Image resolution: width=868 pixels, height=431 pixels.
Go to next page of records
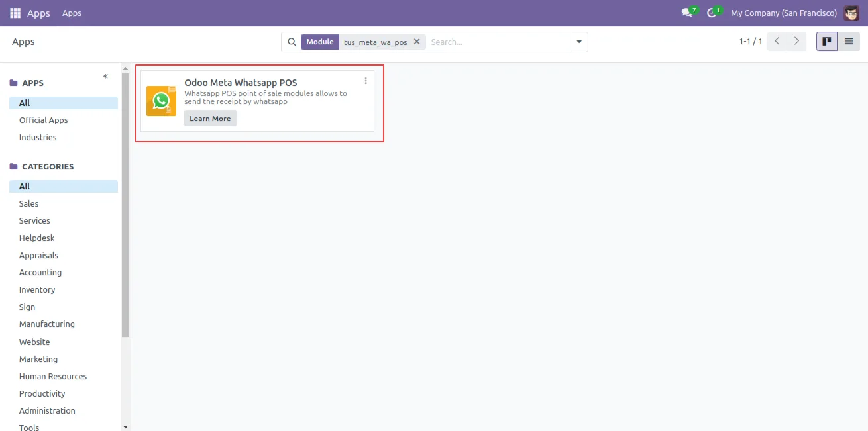pos(796,42)
